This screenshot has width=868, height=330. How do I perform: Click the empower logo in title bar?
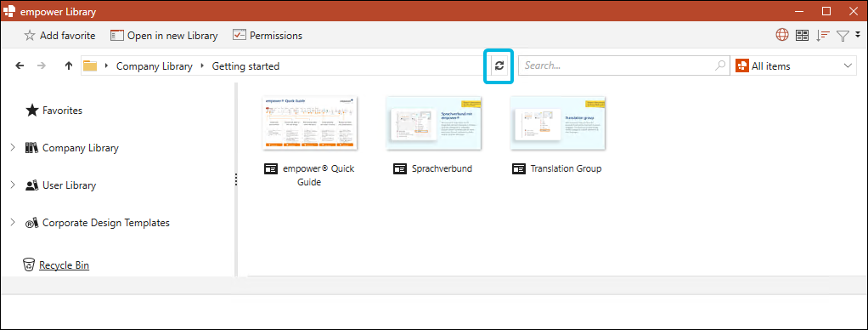coord(9,10)
